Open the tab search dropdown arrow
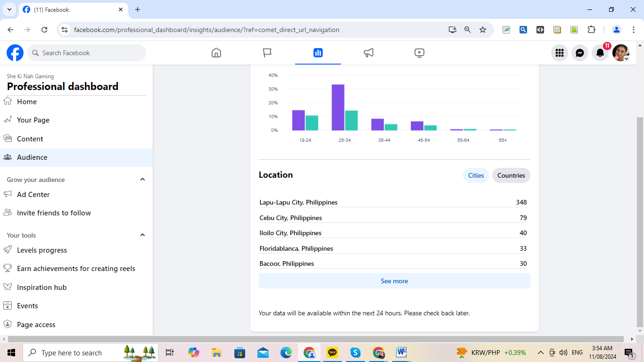The image size is (644, 362). pyautogui.click(x=9, y=9)
